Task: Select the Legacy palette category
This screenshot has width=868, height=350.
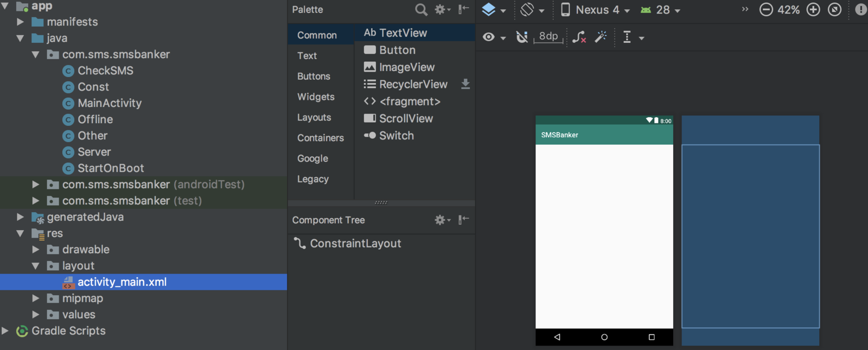Action: point(321,180)
